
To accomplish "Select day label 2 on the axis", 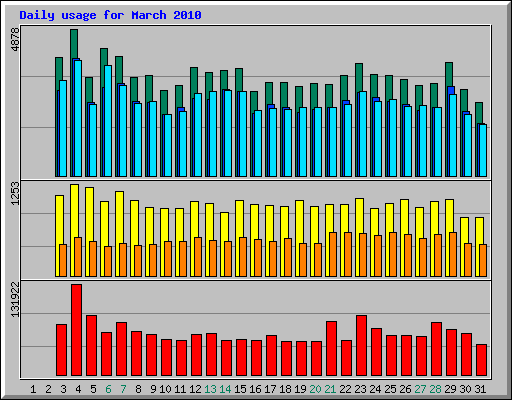I will click(x=48, y=389).
